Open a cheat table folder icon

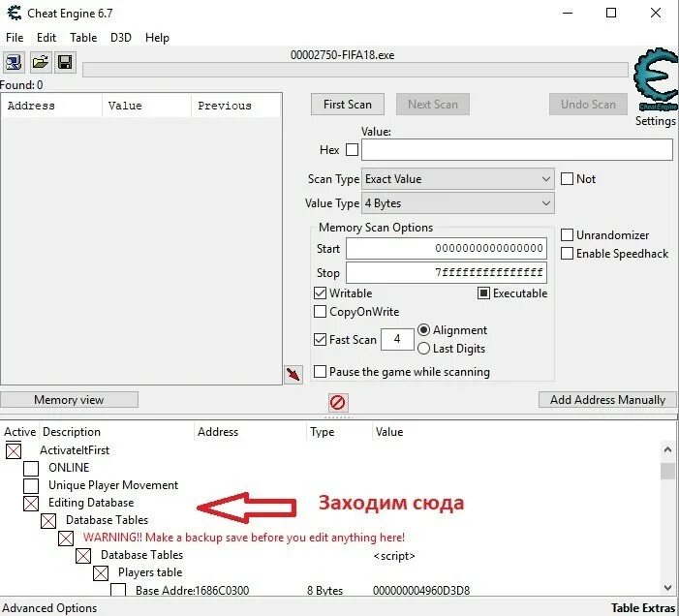[x=40, y=63]
